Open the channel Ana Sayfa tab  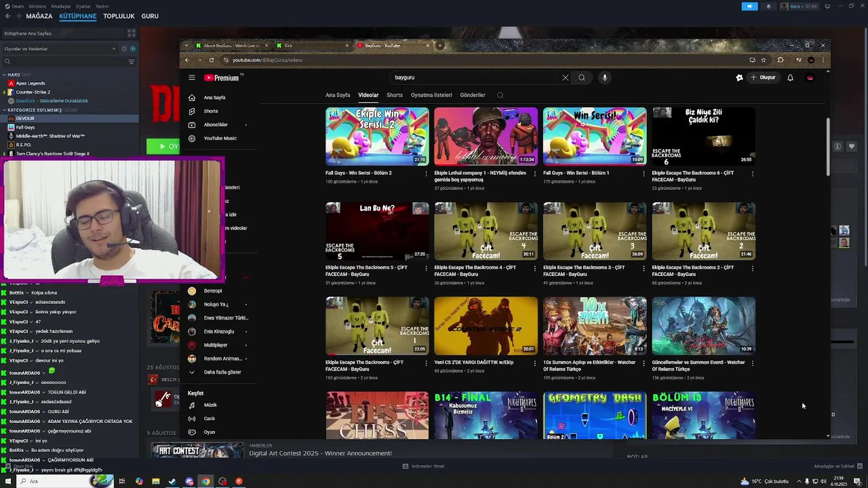tap(338, 95)
